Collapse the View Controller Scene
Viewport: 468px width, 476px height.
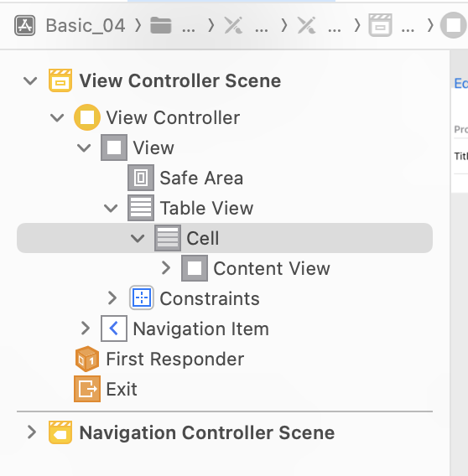click(x=30, y=80)
